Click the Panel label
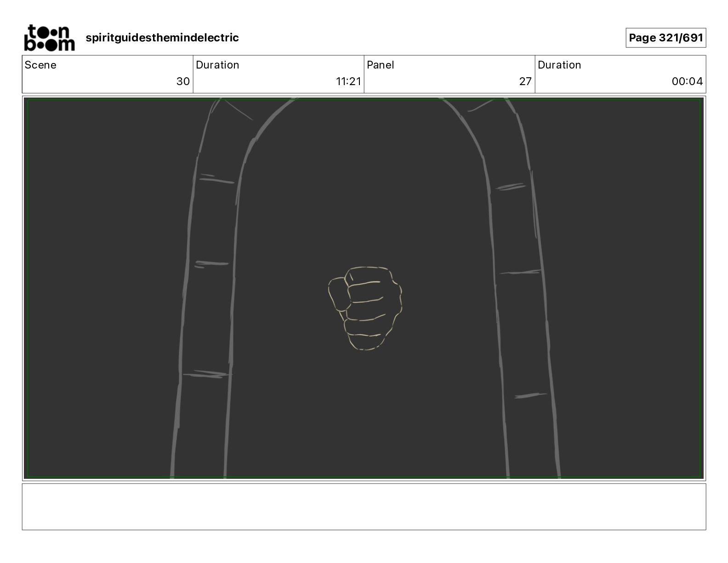This screenshot has height=563, width=728. [381, 65]
